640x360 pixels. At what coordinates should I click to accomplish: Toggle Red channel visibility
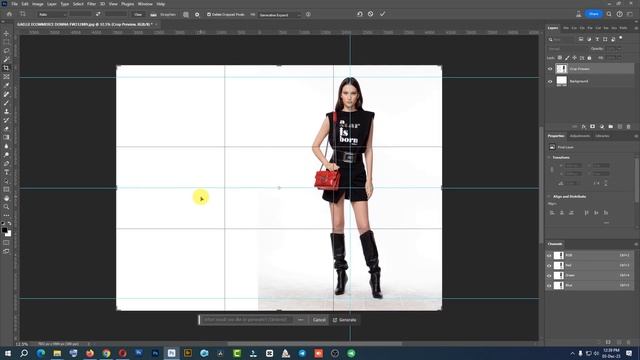[549, 266]
